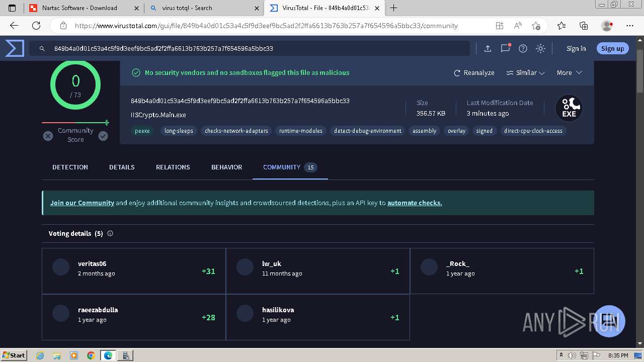Open the help question mark icon
644x362 pixels.
[x=523, y=48]
